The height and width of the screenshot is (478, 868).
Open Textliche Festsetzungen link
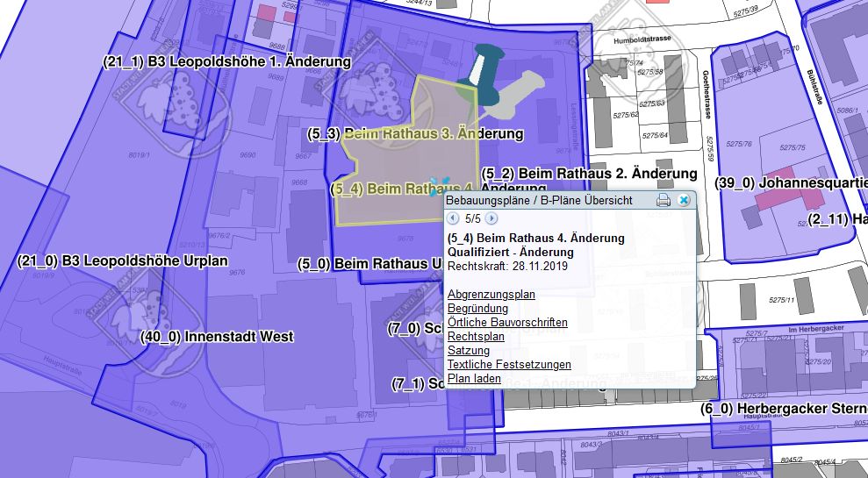(x=508, y=365)
